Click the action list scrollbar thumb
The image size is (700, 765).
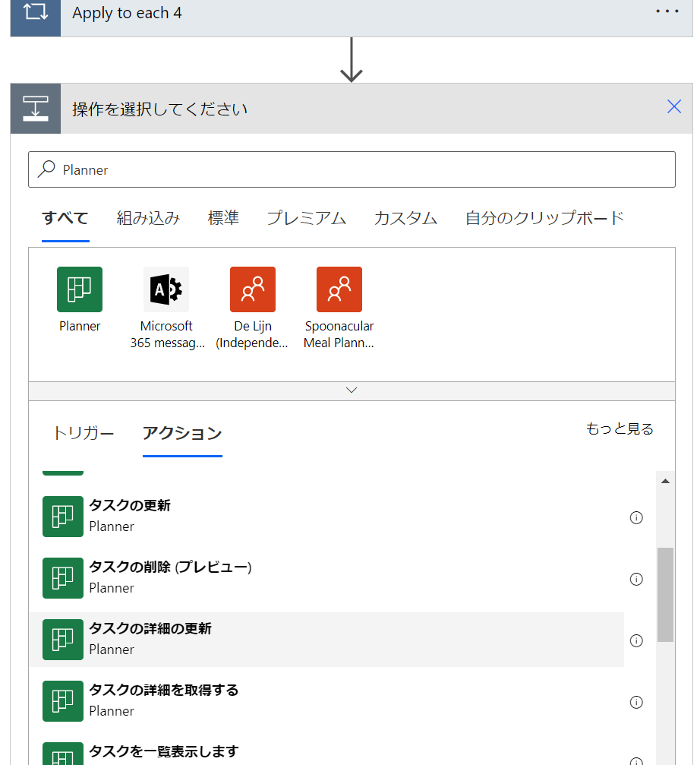(x=665, y=595)
